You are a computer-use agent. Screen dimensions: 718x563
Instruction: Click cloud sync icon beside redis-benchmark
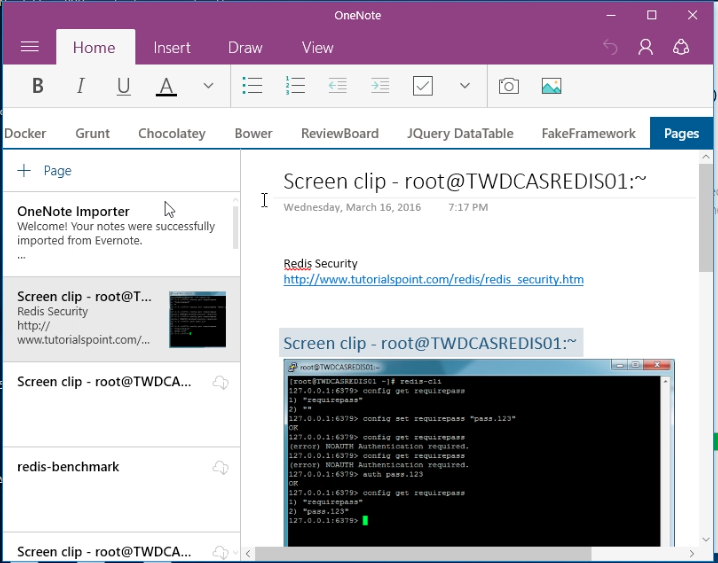[x=221, y=467]
